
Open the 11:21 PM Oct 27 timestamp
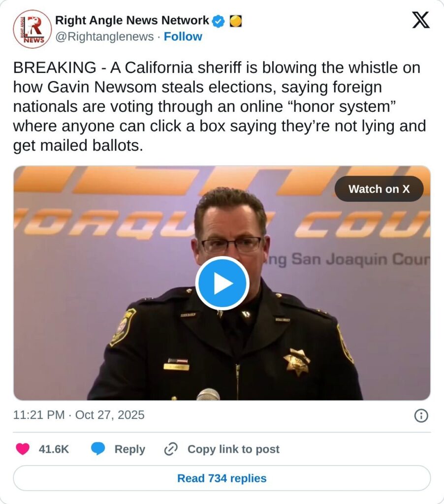79,415
